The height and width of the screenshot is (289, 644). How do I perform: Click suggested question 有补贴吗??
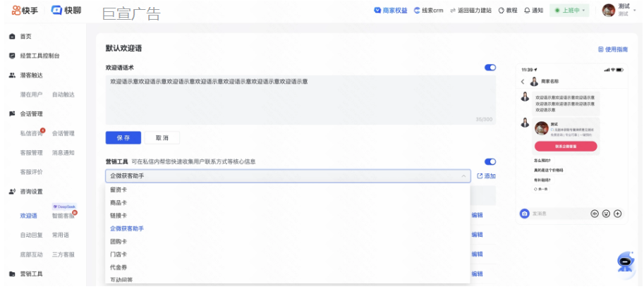(542, 180)
